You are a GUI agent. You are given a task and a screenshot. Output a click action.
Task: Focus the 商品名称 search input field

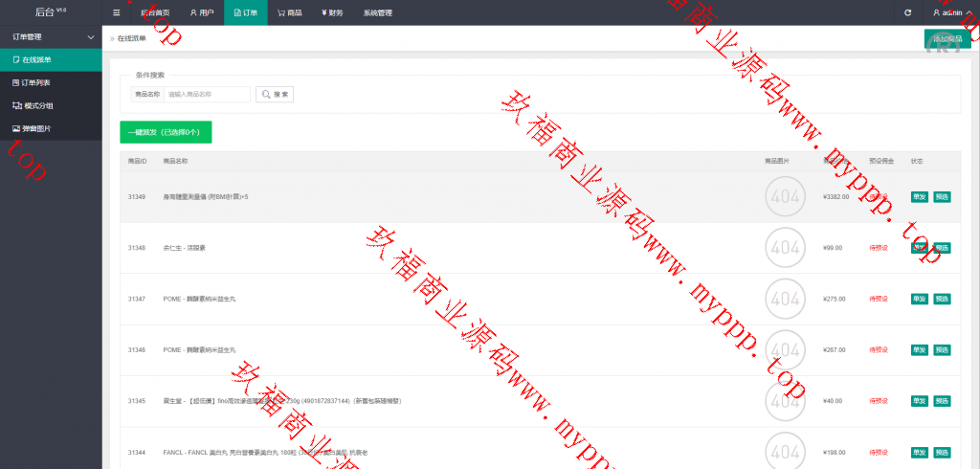coord(206,95)
